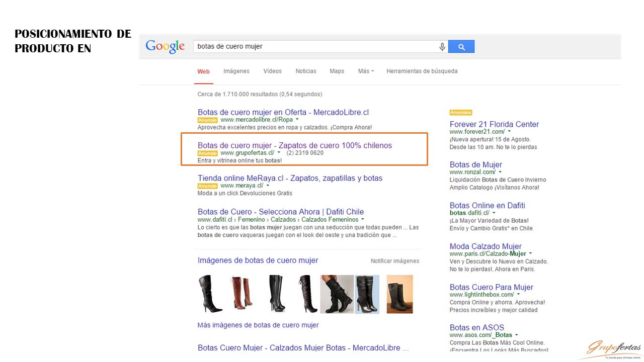
Task: Open 'Imágenes de botas de cuero mujer' link
Action: coord(258,260)
